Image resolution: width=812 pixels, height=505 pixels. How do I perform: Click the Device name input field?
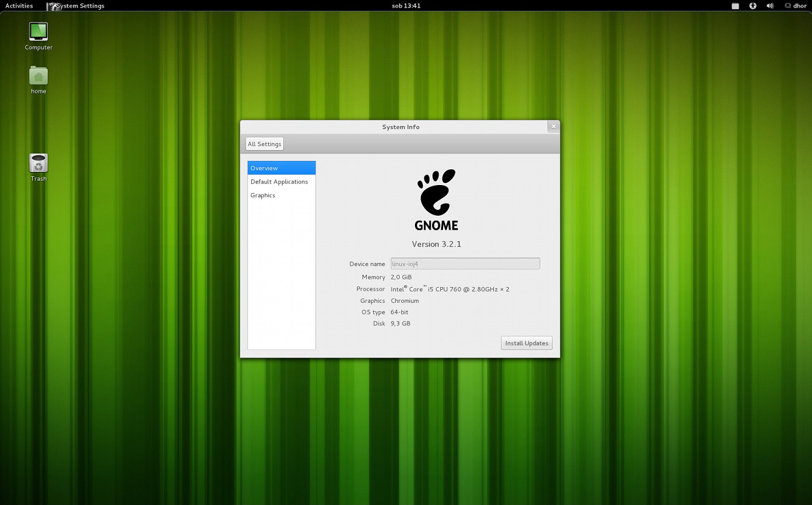pos(465,264)
